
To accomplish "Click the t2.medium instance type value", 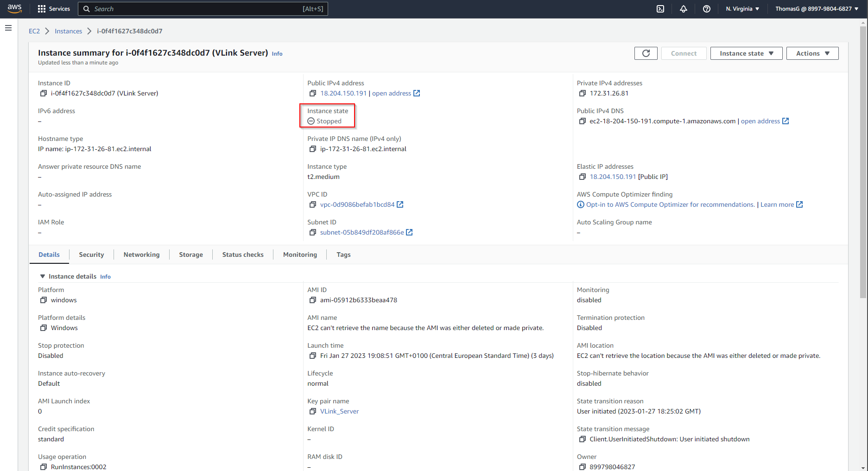I will [x=323, y=177].
